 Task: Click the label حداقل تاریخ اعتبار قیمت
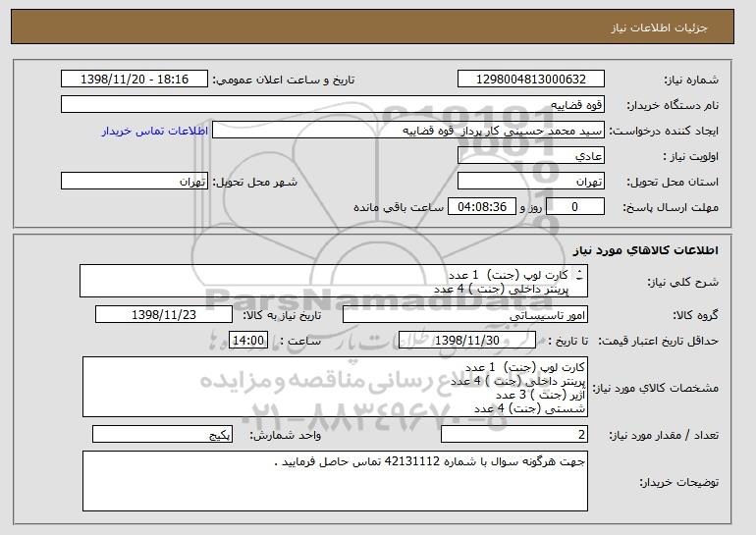coord(658,341)
